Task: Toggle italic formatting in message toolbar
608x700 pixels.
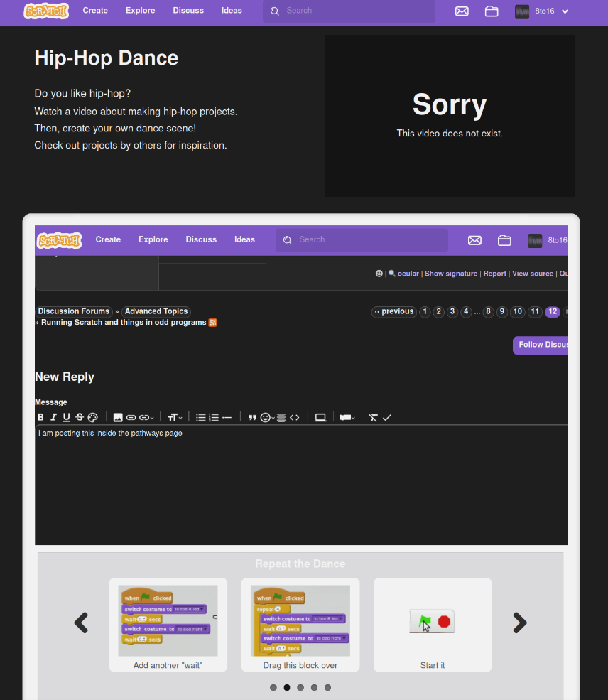Action: coord(53,417)
